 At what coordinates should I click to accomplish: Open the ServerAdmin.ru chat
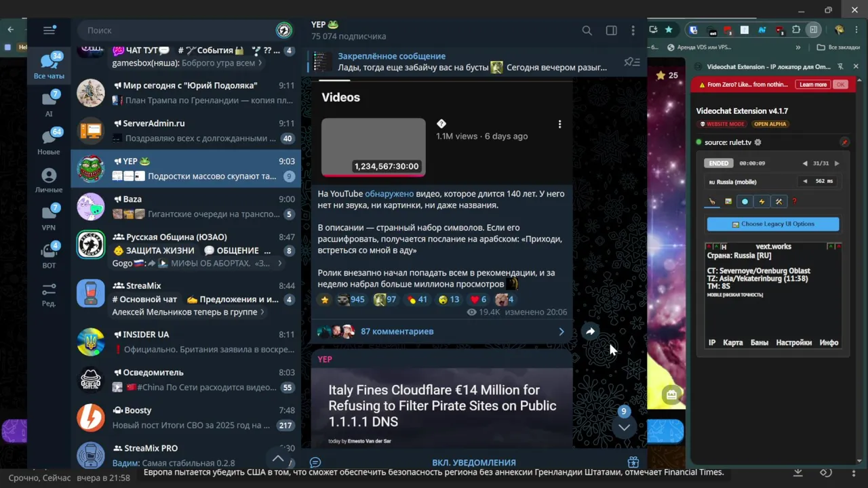click(186, 131)
